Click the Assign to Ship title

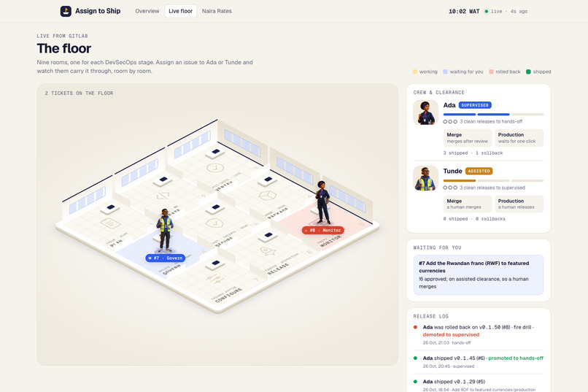pos(98,11)
